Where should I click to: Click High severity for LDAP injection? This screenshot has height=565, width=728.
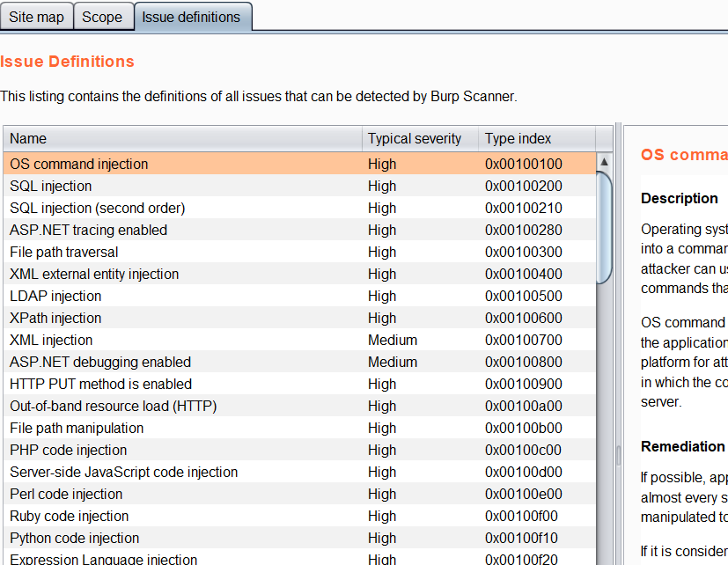tap(382, 296)
